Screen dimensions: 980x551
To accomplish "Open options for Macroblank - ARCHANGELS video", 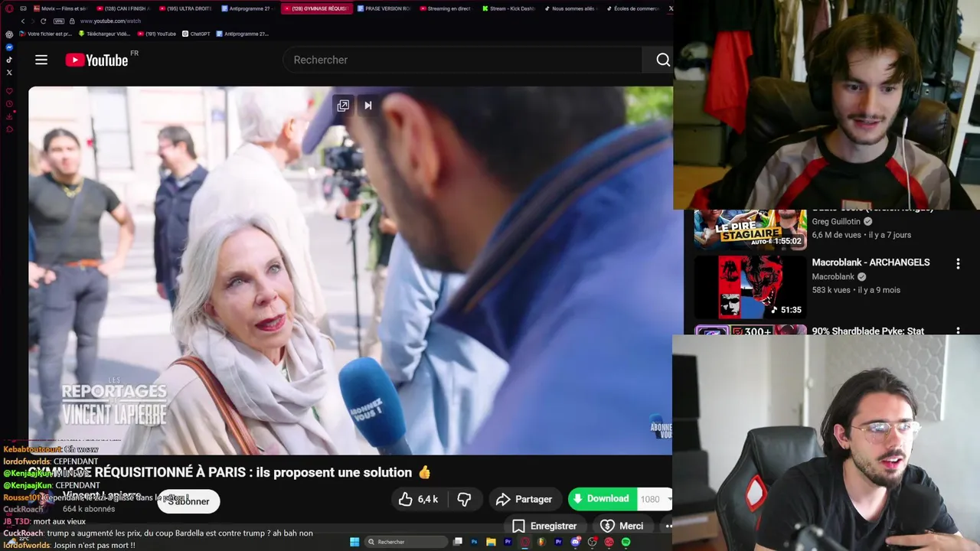I will (x=958, y=263).
